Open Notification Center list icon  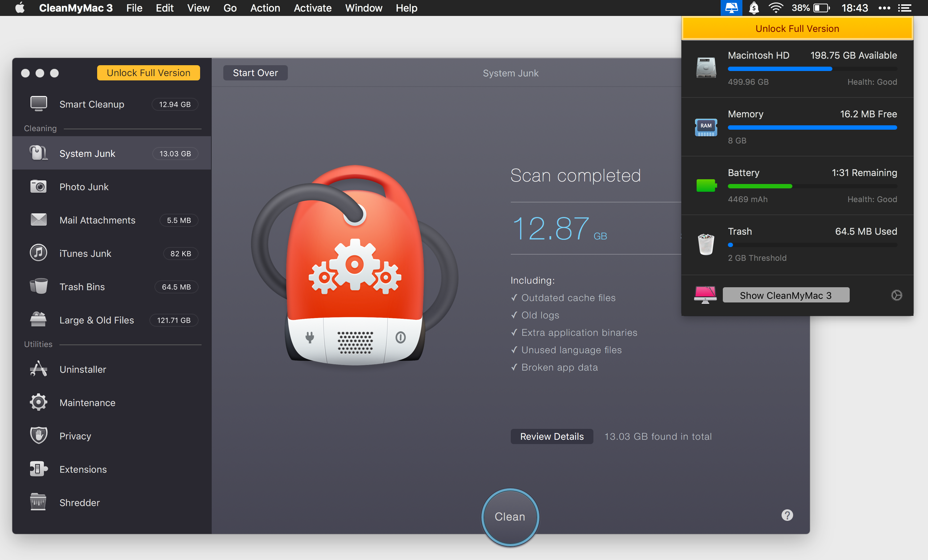(x=905, y=8)
